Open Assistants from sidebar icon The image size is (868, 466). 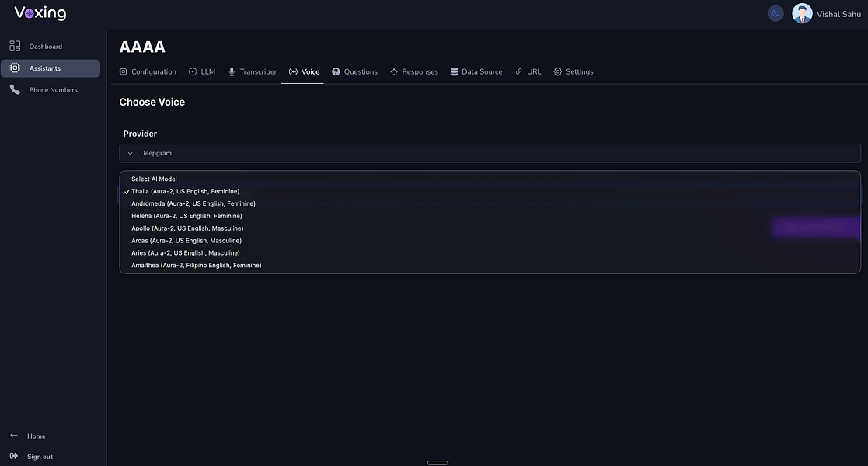(15, 68)
